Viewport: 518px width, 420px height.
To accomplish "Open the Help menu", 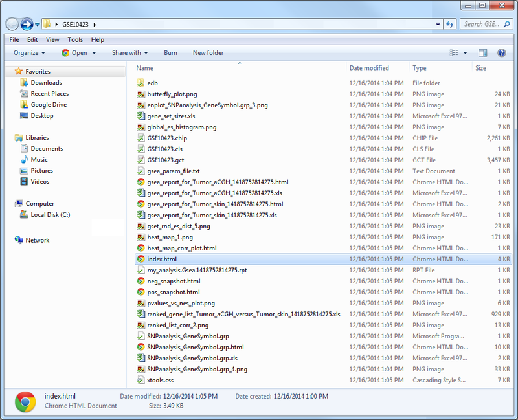I will (x=98, y=39).
